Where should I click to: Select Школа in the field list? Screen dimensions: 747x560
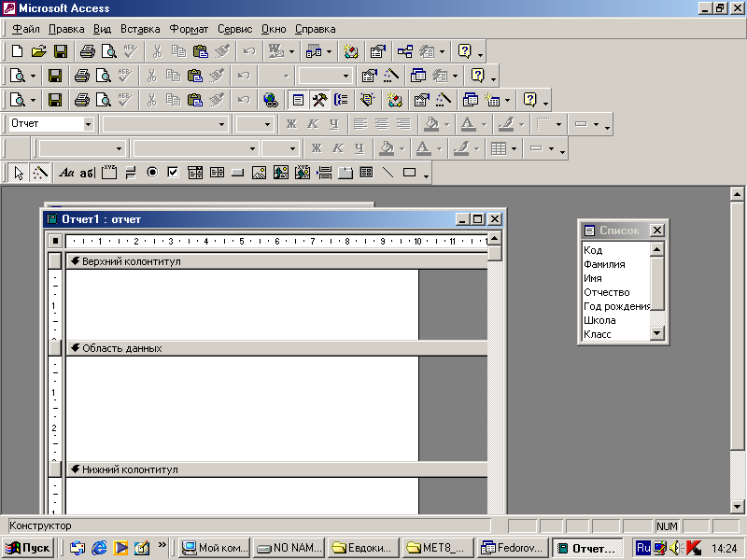pos(599,320)
